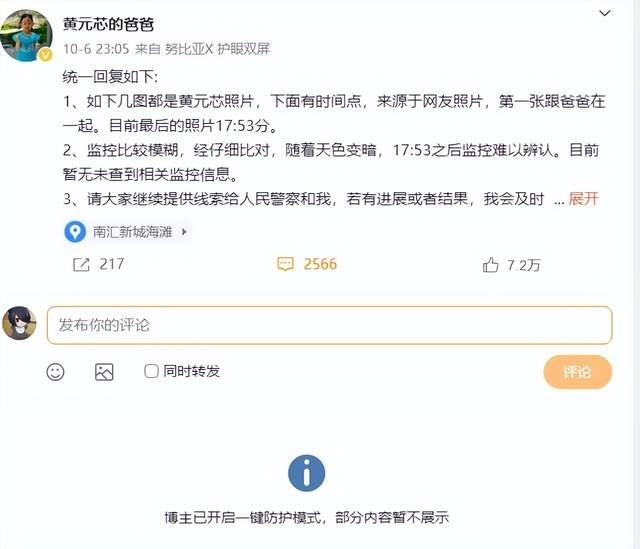Open the 黄元芯的爸爸 profile name link
Viewport: 640px width, 549px height.
click(x=108, y=24)
